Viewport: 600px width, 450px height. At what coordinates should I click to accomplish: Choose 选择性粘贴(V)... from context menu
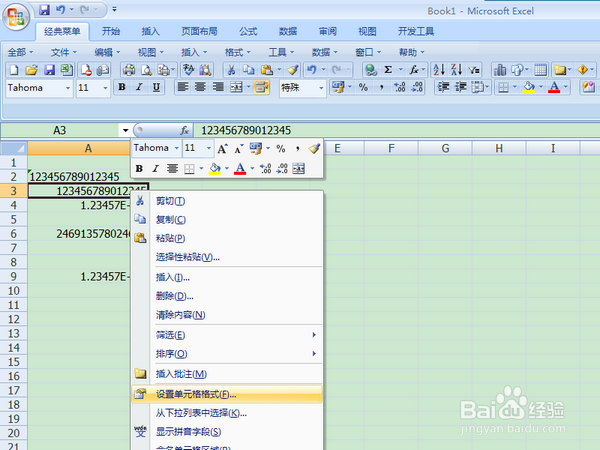tap(227, 257)
